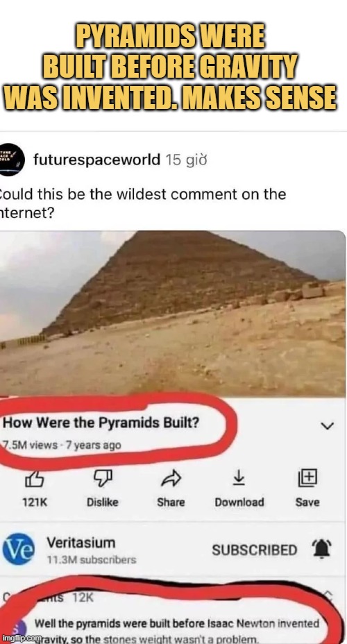Click the thumbs-down Dislike icon
Image resolution: width=347 pixels, height=644 pixels.
pyautogui.click(x=102, y=478)
